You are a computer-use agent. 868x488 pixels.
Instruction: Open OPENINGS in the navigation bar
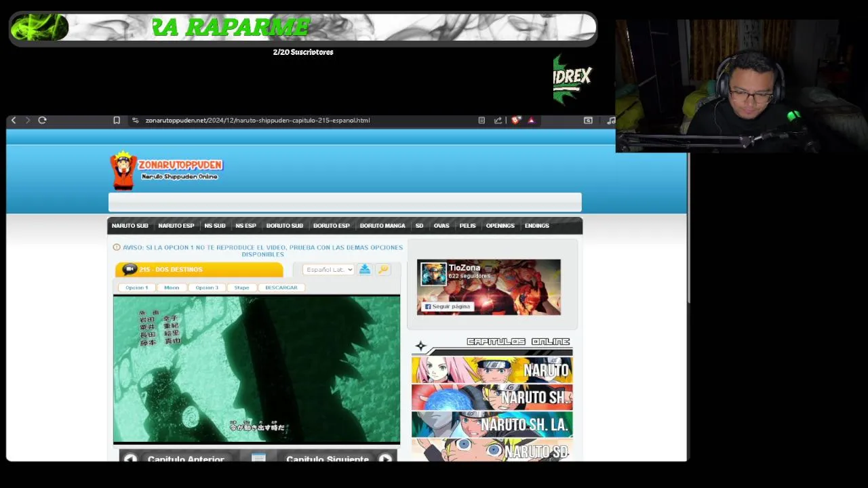[x=500, y=226]
